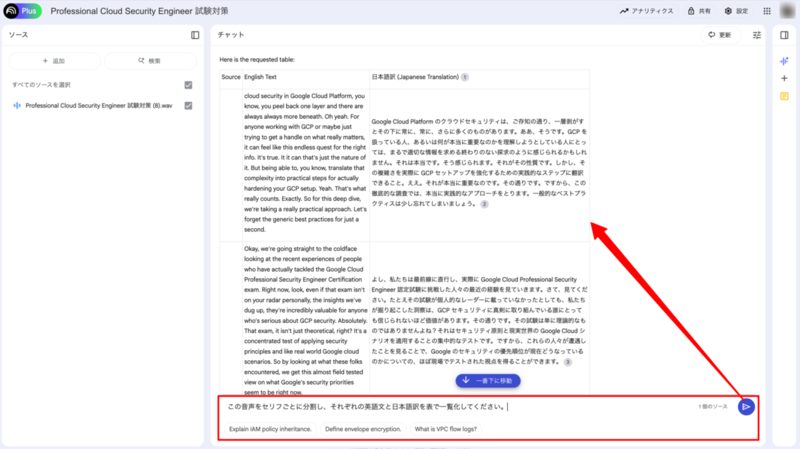
Task: Expand the Studio panel with its toggle icon
Action: pyautogui.click(x=784, y=35)
